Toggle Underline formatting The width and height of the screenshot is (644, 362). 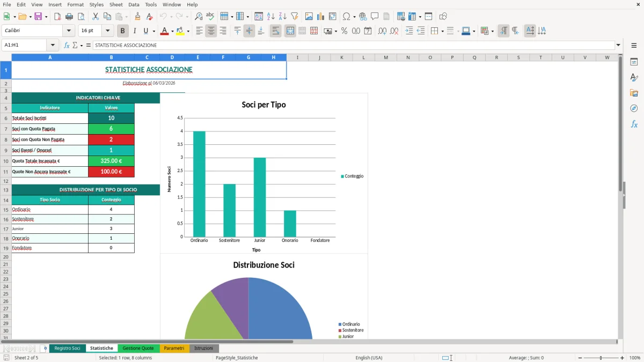point(145,31)
